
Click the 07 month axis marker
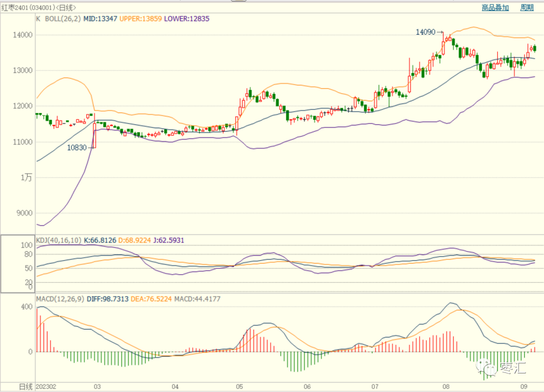point(375,387)
